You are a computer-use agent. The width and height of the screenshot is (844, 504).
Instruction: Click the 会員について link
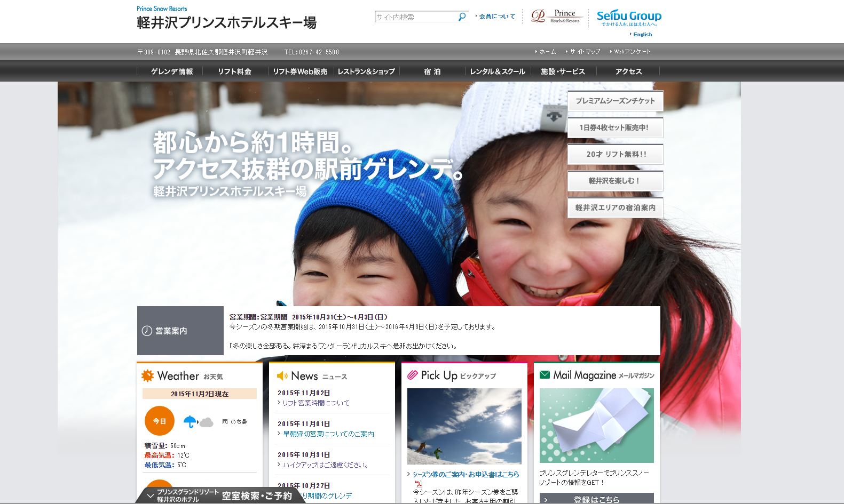coord(497,17)
